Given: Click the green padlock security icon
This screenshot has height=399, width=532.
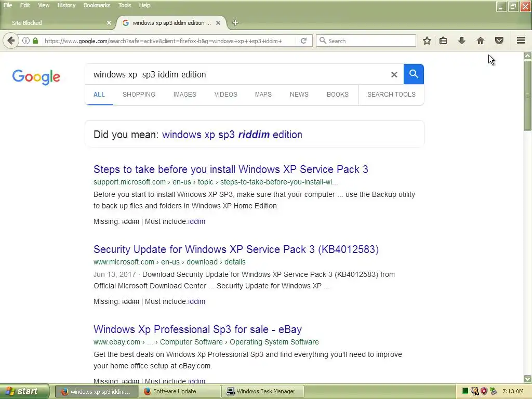Looking at the screenshot, I should click(35, 41).
